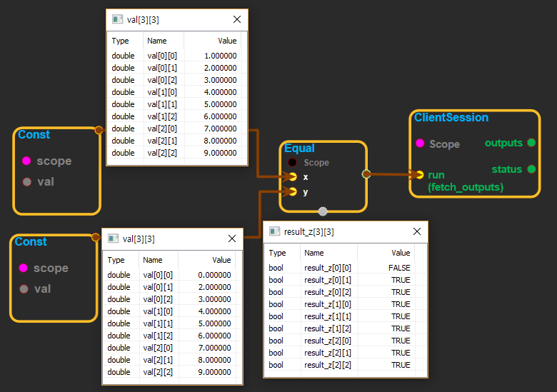557x392 pixels.
Task: Click the val port on bottom Const node
Action: coord(23,288)
